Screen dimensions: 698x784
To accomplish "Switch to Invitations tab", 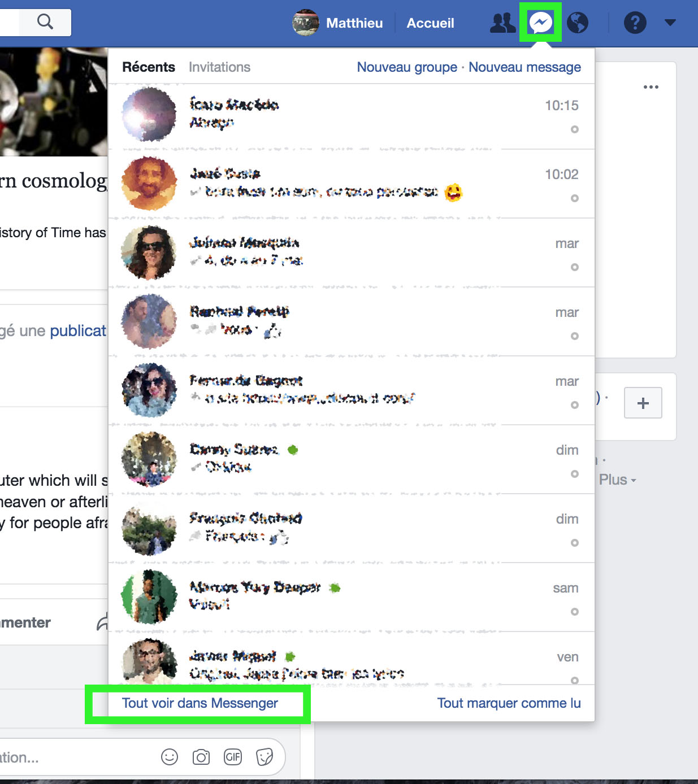I will click(x=219, y=67).
